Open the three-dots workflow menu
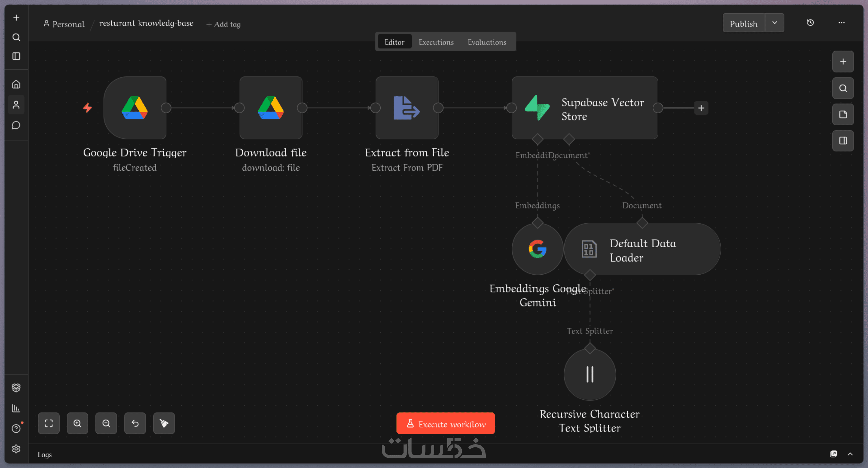 pyautogui.click(x=841, y=23)
